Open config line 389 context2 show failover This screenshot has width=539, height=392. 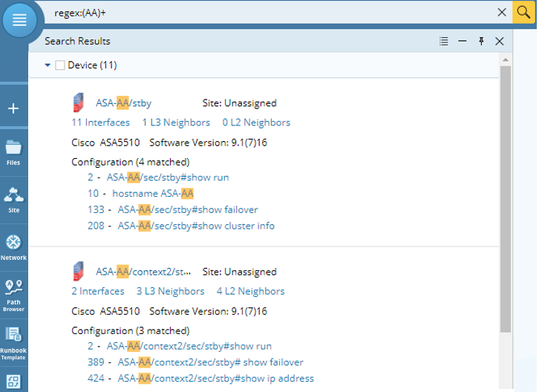tap(211, 362)
